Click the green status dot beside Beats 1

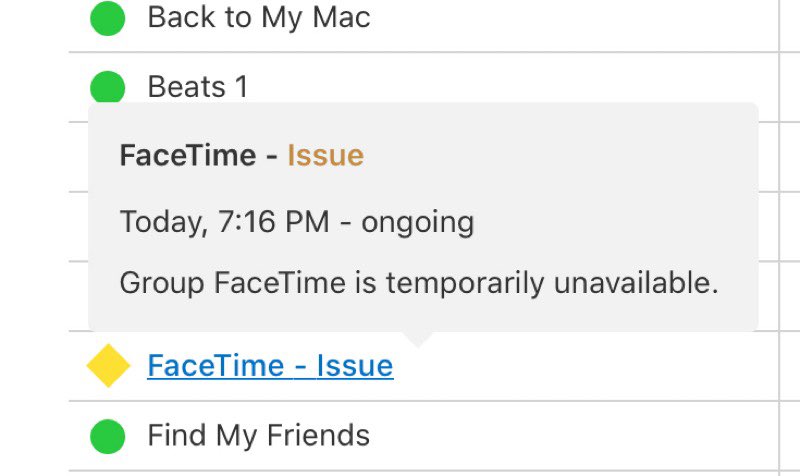[x=108, y=87]
